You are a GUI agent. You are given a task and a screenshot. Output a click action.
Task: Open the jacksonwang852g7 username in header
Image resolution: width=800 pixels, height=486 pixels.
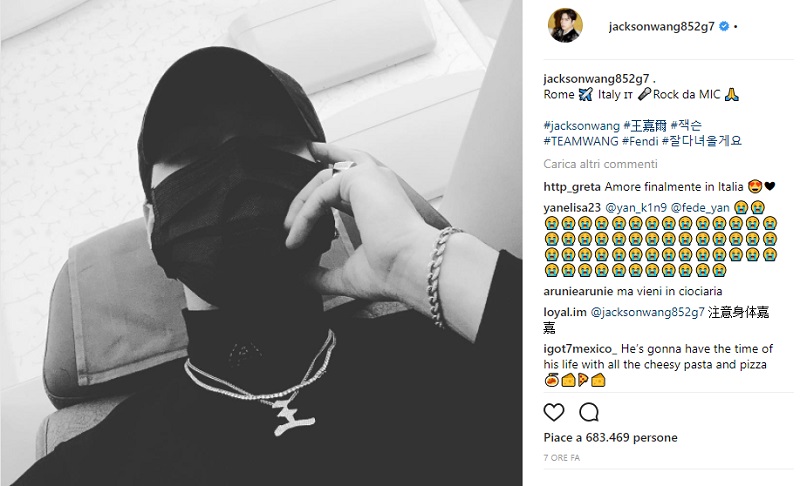click(x=661, y=27)
